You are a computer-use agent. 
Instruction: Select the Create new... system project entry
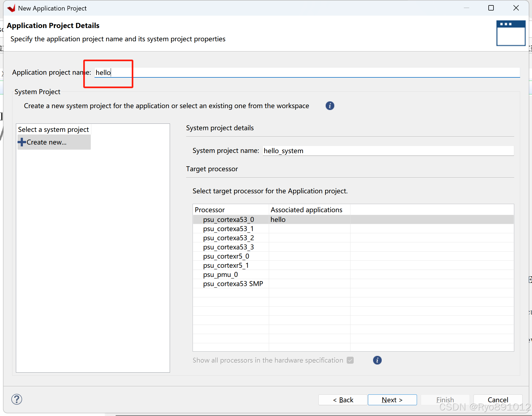click(x=46, y=142)
